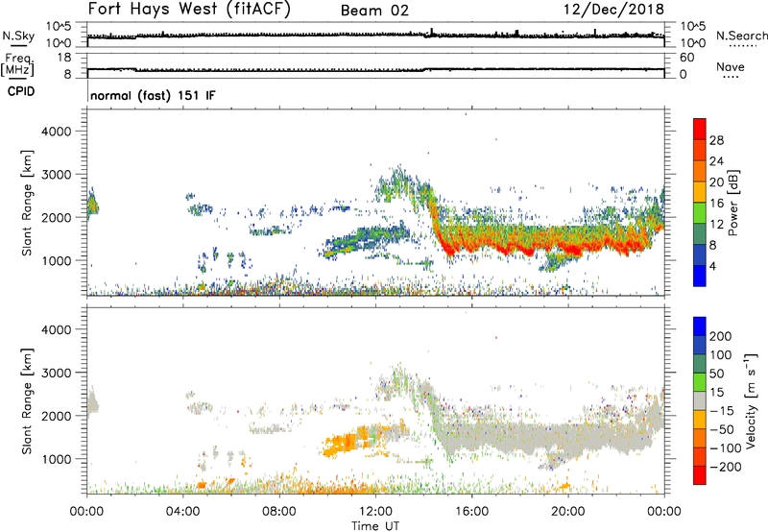Click the "16:00" time tick label
This screenshot has width=768, height=532.
471,512
